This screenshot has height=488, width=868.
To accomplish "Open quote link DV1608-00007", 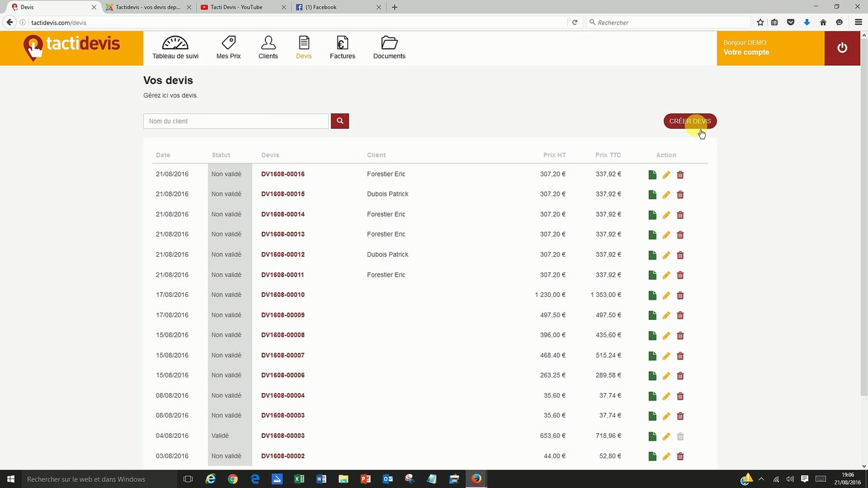I will pos(283,355).
